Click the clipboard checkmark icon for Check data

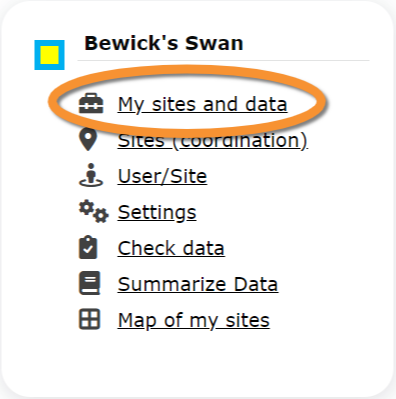[88, 247]
